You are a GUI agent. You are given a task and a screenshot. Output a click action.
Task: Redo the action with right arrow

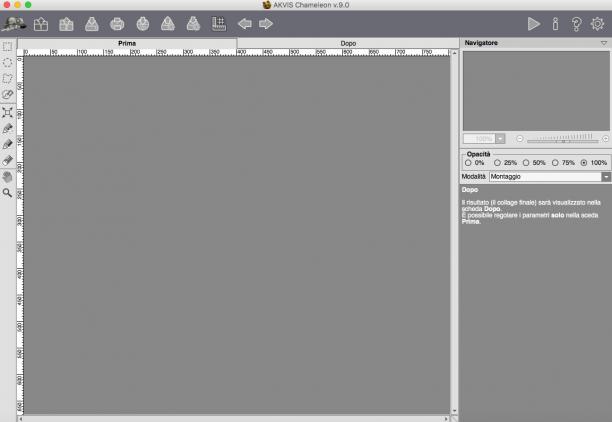pyautogui.click(x=266, y=24)
